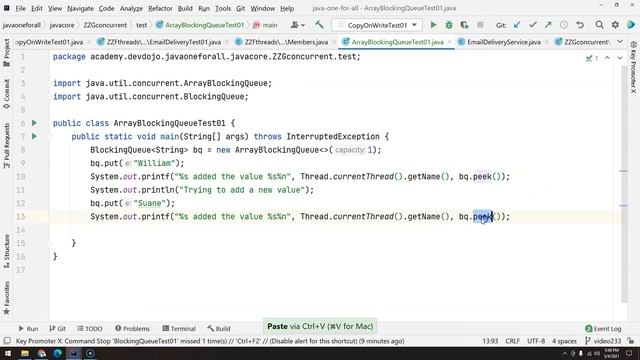The width and height of the screenshot is (640, 360).
Task: Open Edge browser in taskbar
Action: tap(58, 353)
